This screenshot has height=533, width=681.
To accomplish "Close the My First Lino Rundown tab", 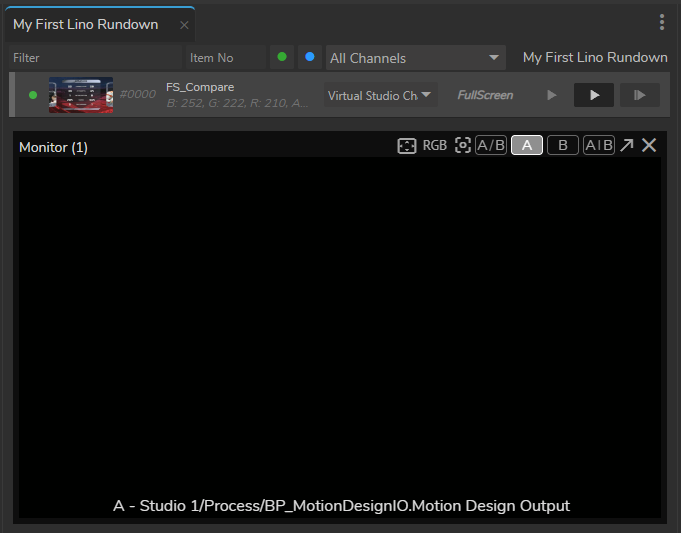I will [184, 25].
